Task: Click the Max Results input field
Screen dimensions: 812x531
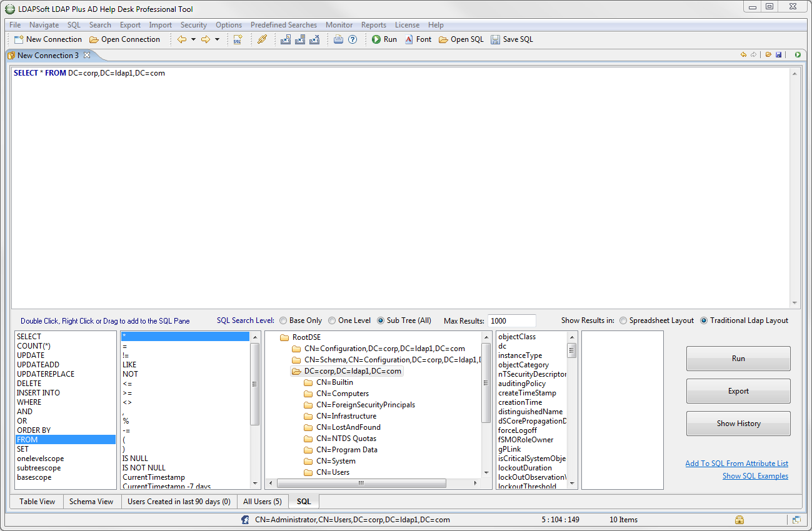Action: pyautogui.click(x=511, y=320)
